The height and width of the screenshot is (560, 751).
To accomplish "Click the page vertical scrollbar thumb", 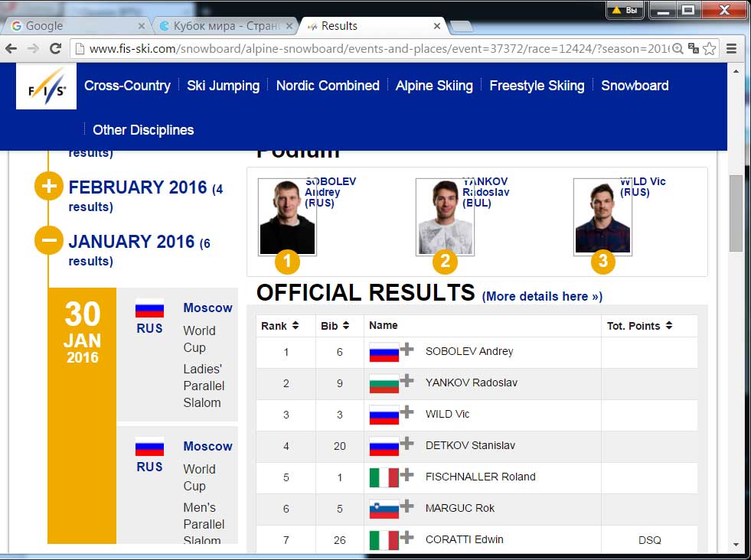I will pos(736,213).
